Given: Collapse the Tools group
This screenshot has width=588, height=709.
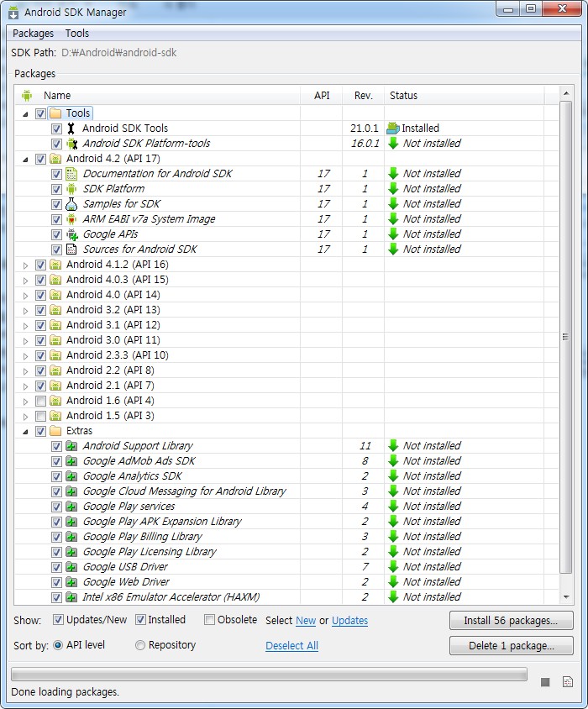Looking at the screenshot, I should [x=26, y=114].
